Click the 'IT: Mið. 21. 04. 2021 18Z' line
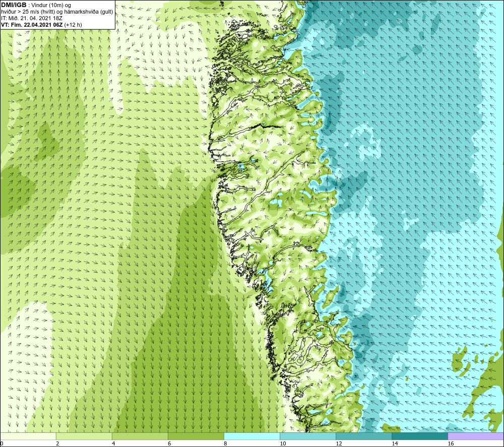This screenshot has height=447, width=504. (31, 18)
